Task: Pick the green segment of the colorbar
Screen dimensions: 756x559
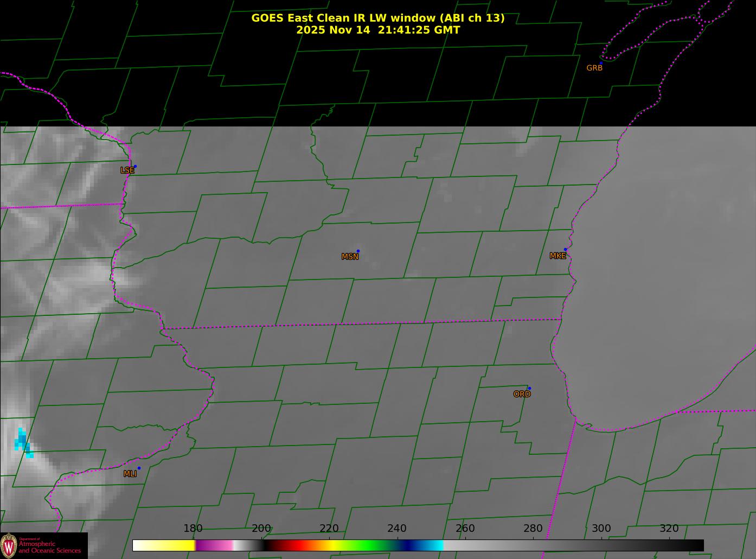Action: pos(369,545)
